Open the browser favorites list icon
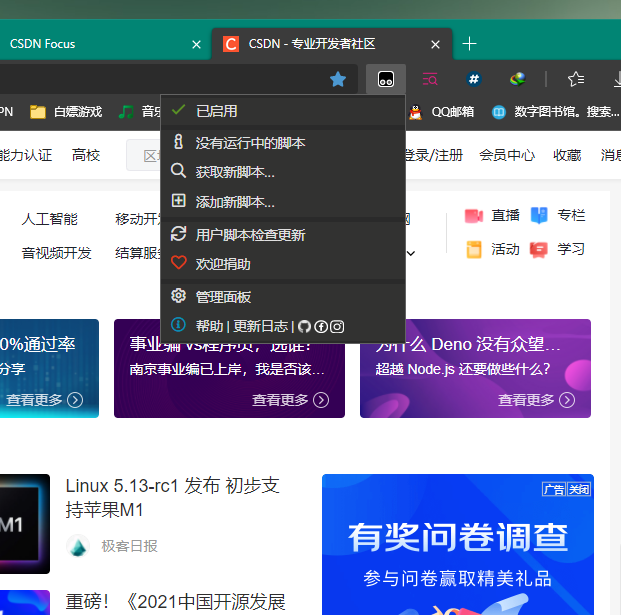Image resolution: width=621 pixels, height=615 pixels. pos(576,78)
